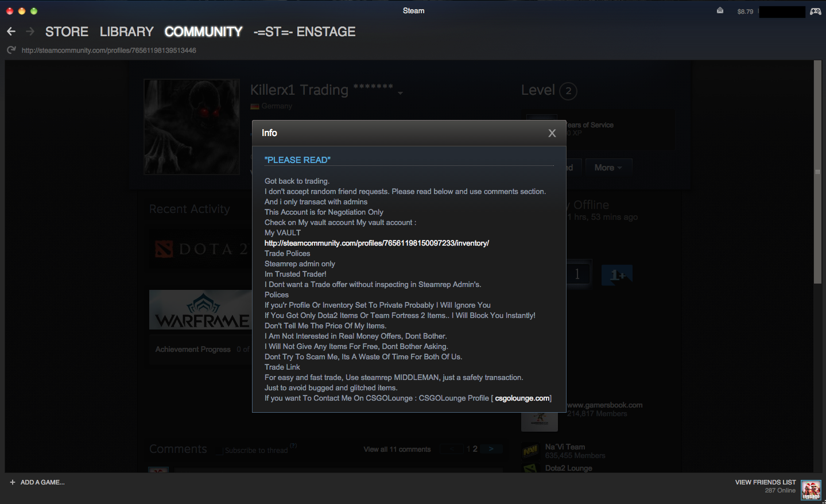Click the profile URL address field
Image resolution: width=826 pixels, height=504 pixels.
109,51
